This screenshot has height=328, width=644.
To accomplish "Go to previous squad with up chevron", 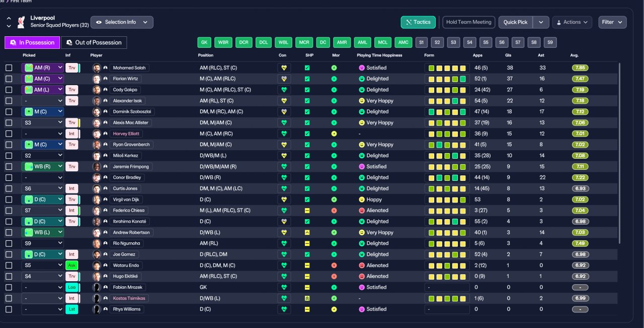I will 9,18.
